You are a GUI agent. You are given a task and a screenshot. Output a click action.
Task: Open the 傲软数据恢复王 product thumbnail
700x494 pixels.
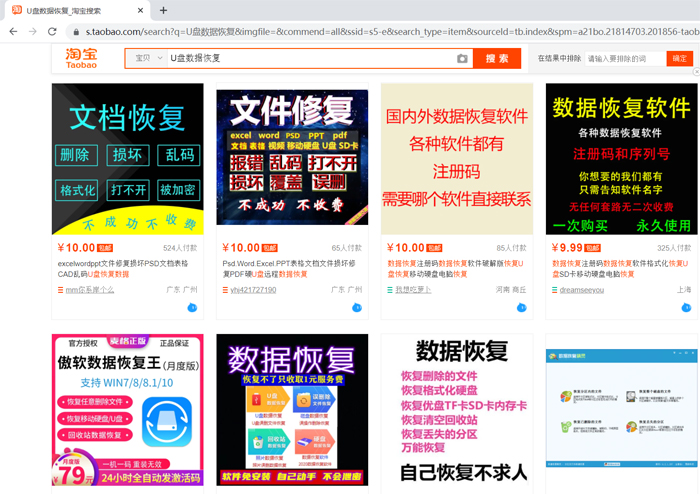[x=128, y=410]
